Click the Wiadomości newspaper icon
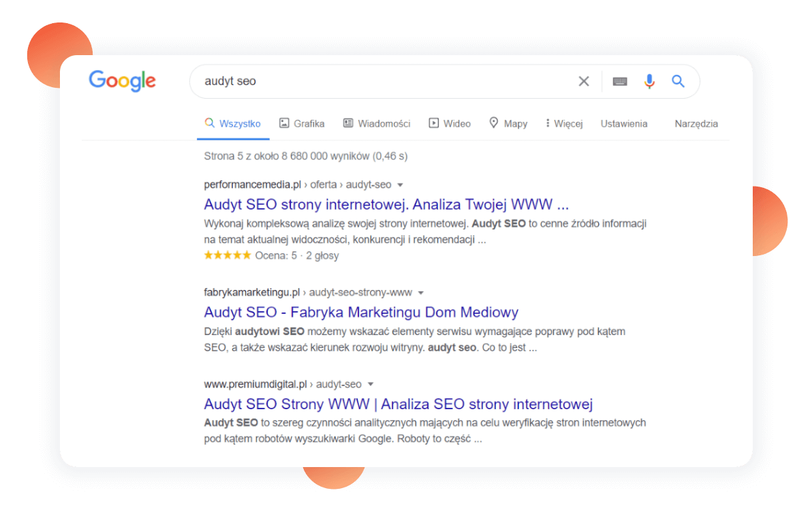Image resolution: width=812 pixels, height=512 pixels. pyautogui.click(x=348, y=123)
